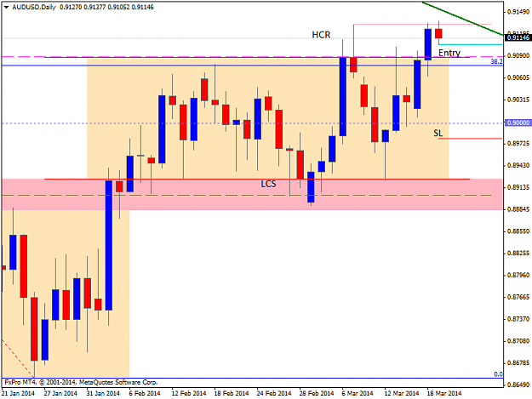Click the 0.91490 price axis label

(518, 12)
